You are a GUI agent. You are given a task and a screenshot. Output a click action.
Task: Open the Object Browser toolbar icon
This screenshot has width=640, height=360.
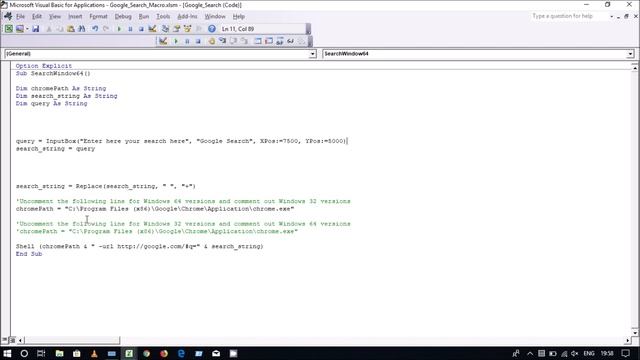click(187, 29)
